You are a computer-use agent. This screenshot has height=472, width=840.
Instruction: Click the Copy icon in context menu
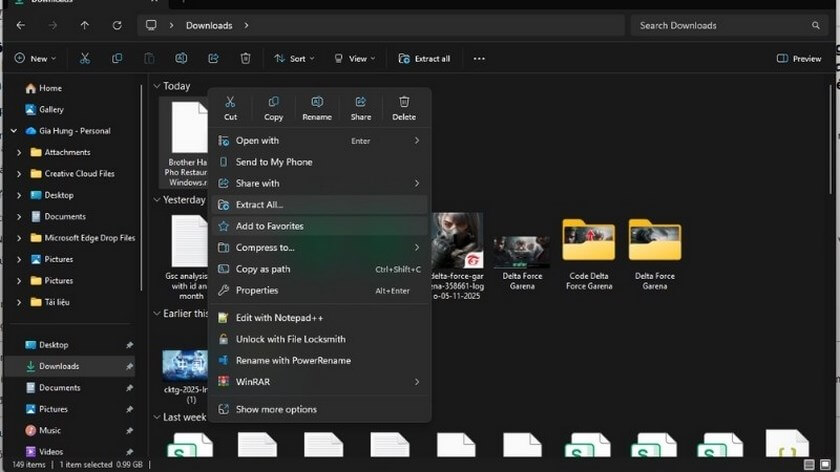[273, 102]
